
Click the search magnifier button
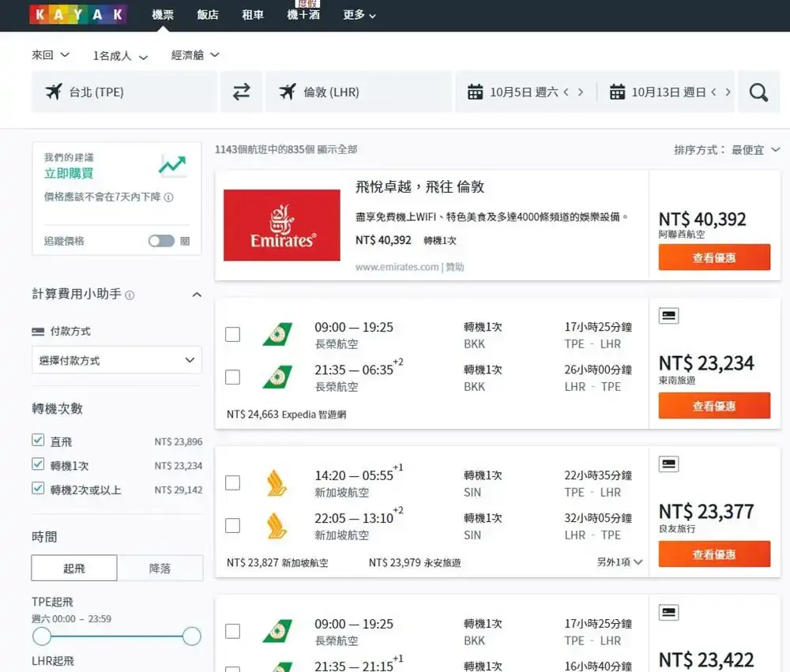[758, 92]
